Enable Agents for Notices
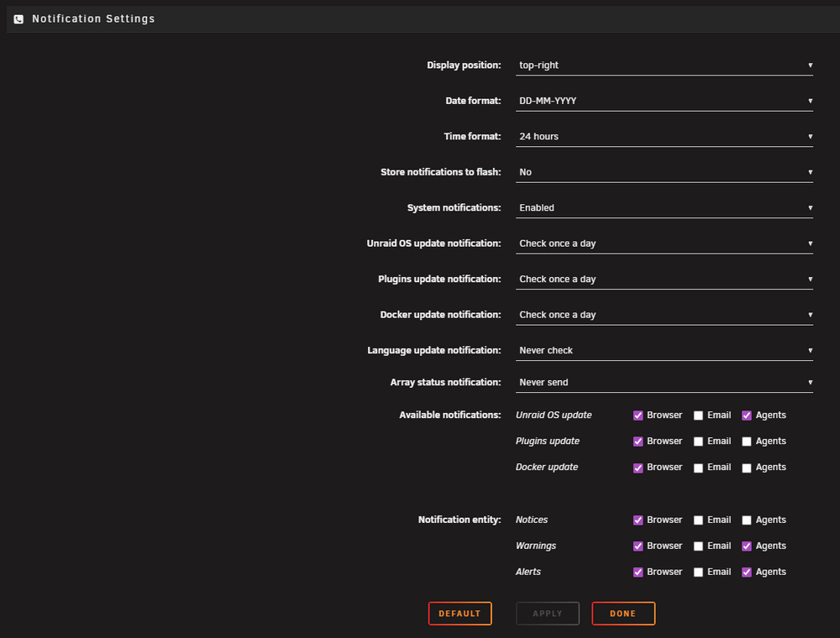 (x=746, y=520)
